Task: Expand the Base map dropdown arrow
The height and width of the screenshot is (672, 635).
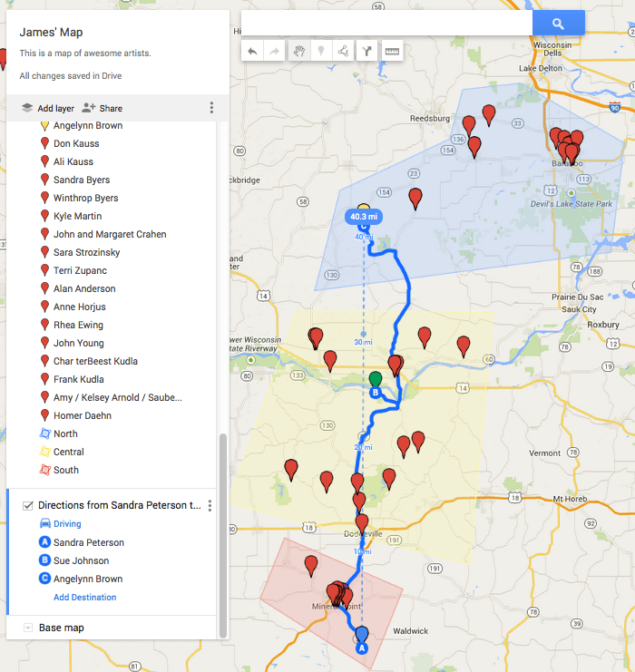Action: point(28,628)
